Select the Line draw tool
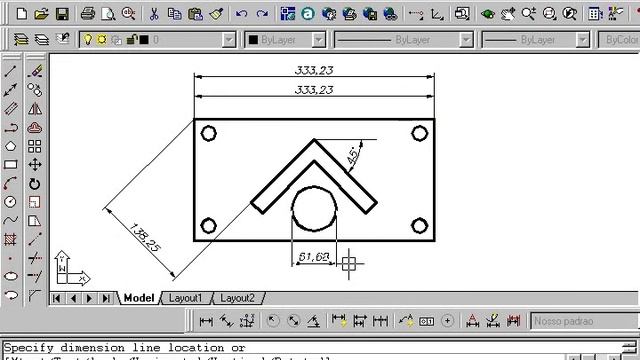This screenshot has height=360, width=640. tap(11, 71)
